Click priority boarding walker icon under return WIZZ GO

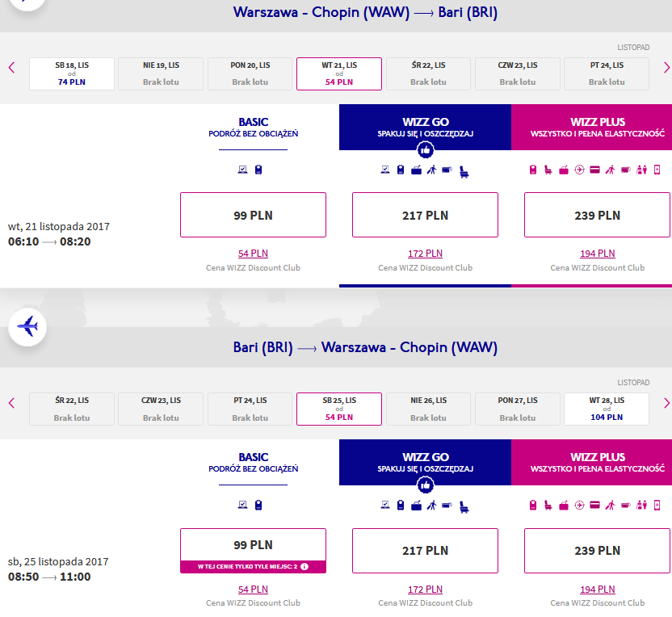click(x=431, y=506)
